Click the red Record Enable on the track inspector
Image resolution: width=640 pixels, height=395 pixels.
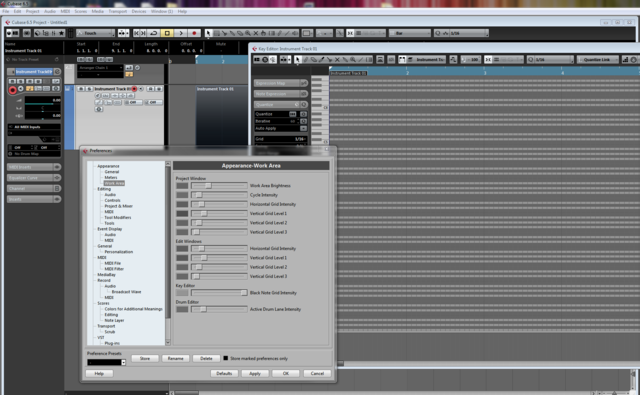[x=13, y=90]
